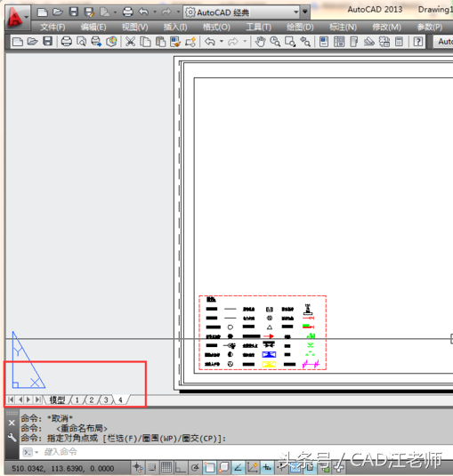Switch to layout tab 1

[x=77, y=399]
